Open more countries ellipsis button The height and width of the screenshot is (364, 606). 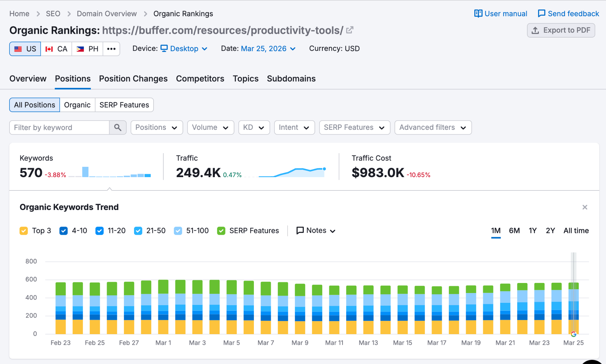[111, 49]
